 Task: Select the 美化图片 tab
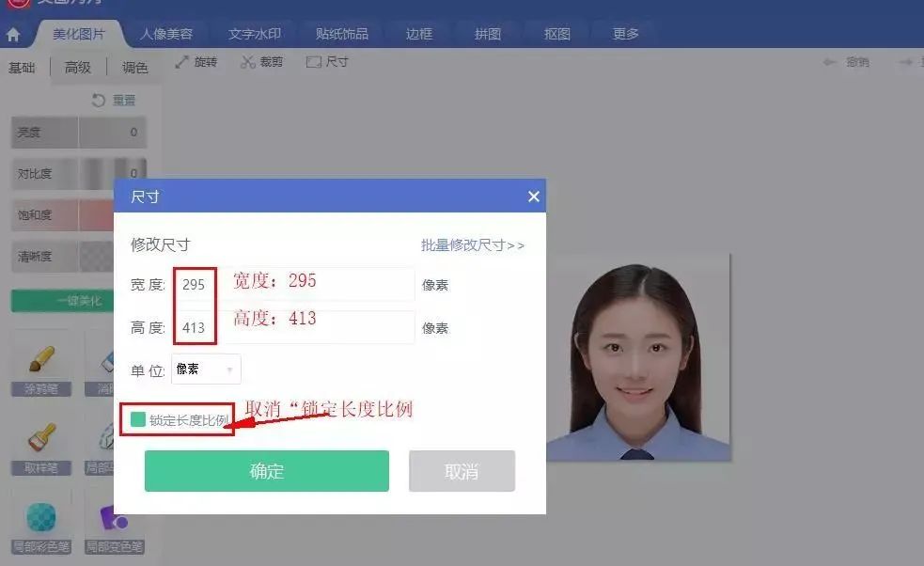point(79,34)
